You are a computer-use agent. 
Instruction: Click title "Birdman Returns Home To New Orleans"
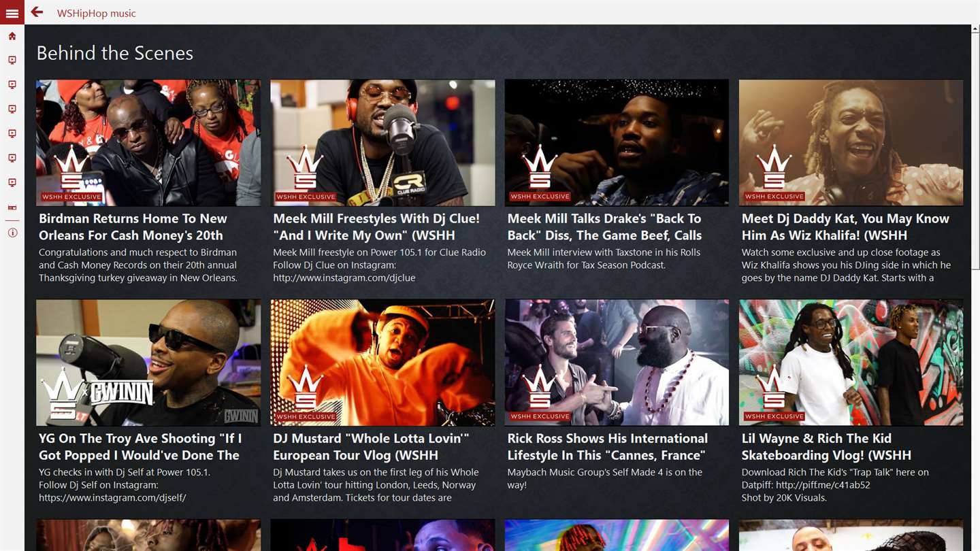[133, 227]
